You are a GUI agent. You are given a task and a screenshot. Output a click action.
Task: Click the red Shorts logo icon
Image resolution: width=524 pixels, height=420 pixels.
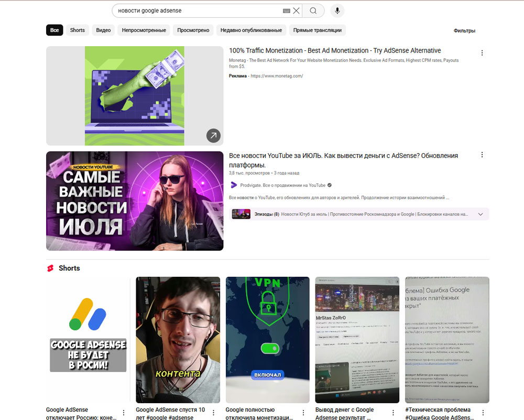(50, 268)
